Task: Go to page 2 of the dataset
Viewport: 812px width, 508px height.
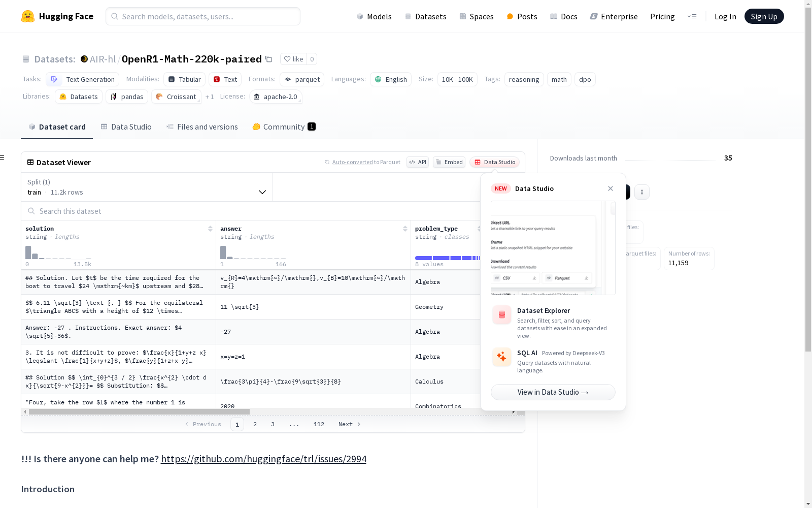Action: pyautogui.click(x=255, y=424)
